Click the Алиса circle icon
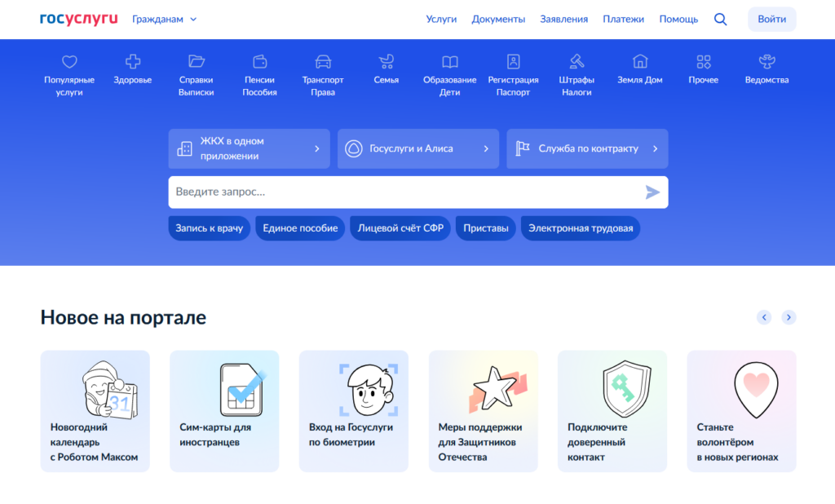The width and height of the screenshot is (835, 504). point(354,148)
